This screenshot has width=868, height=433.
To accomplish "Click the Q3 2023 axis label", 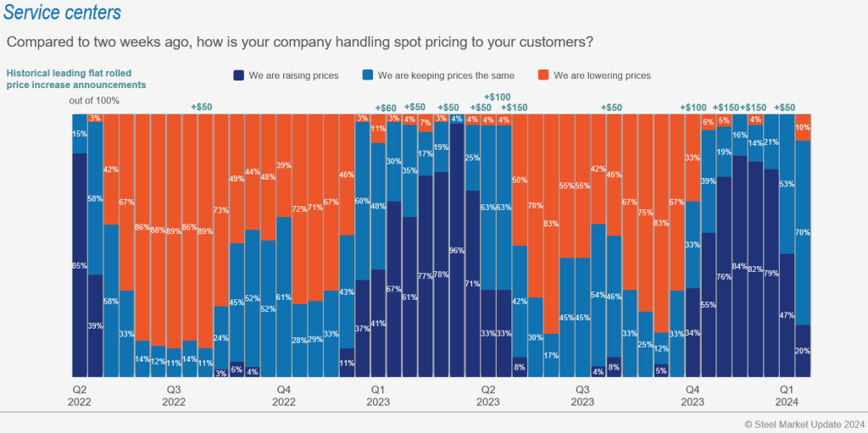I will point(583,396).
